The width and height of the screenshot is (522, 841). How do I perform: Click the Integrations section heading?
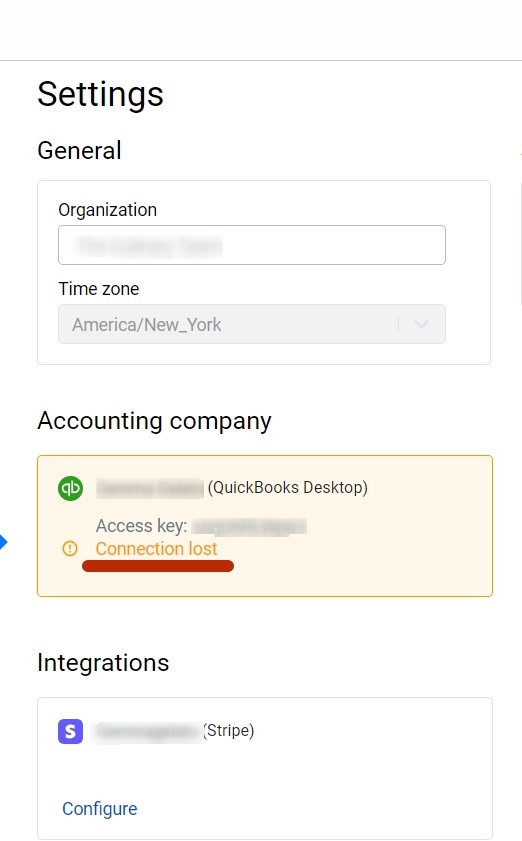click(103, 663)
